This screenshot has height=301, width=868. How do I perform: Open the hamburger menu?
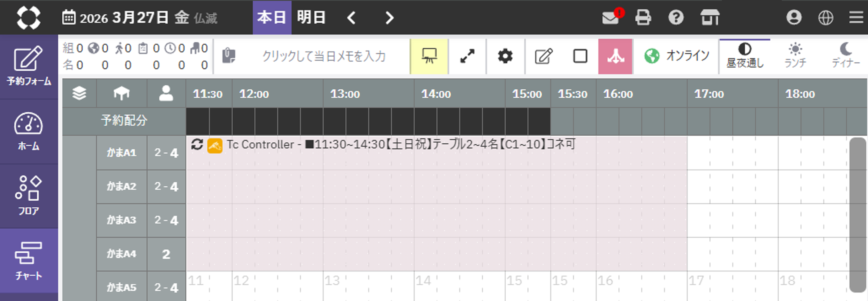tap(856, 17)
